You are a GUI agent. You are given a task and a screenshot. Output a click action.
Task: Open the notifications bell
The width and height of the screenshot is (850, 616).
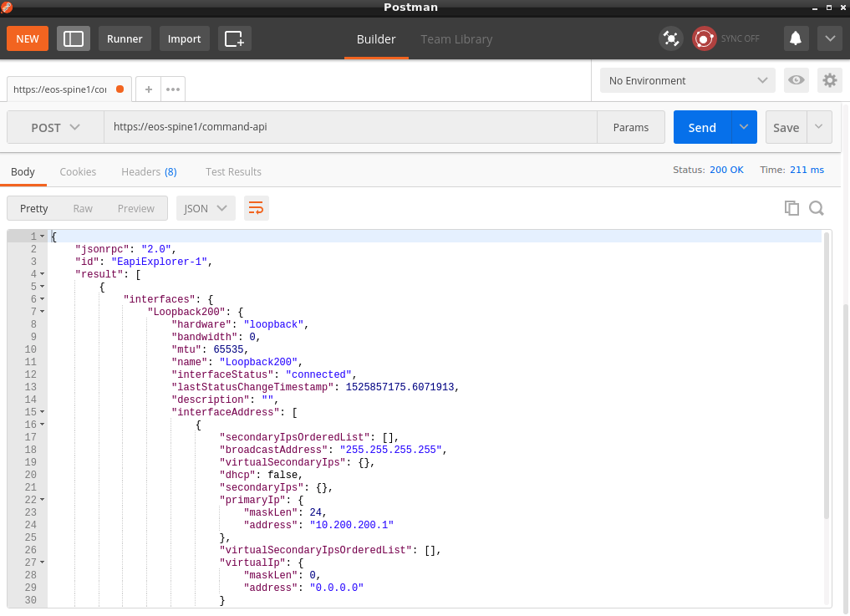[x=796, y=38]
